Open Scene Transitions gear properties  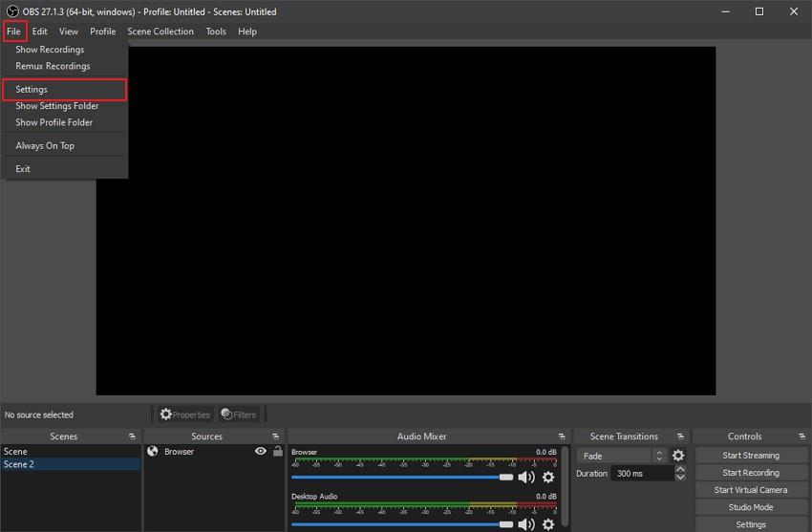coord(678,456)
